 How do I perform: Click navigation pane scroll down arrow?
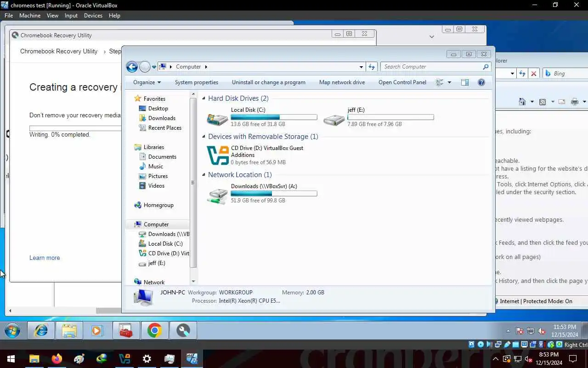193,281
